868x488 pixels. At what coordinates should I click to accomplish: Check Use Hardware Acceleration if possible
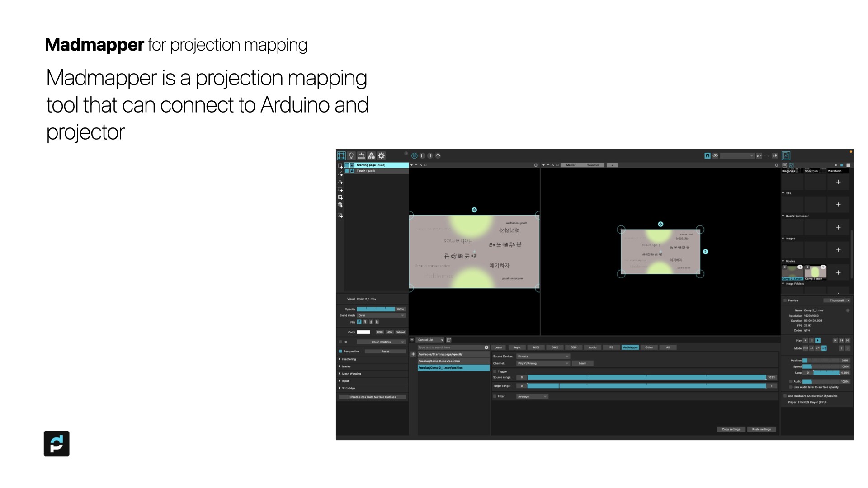tap(785, 396)
